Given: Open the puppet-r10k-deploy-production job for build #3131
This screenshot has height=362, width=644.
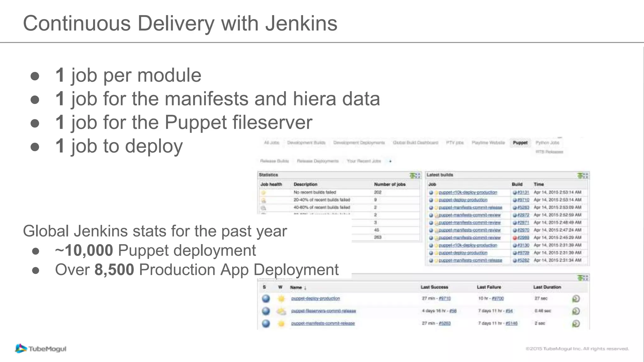Looking at the screenshot, I should (468, 193).
